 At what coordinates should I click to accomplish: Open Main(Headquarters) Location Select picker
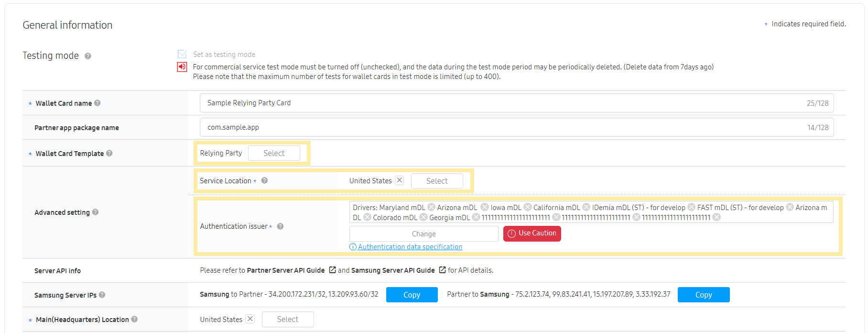288,319
